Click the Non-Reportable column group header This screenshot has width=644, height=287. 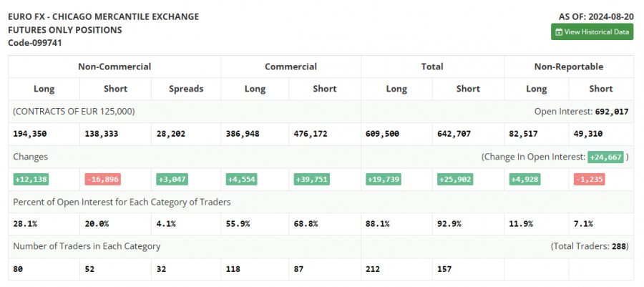click(568, 67)
